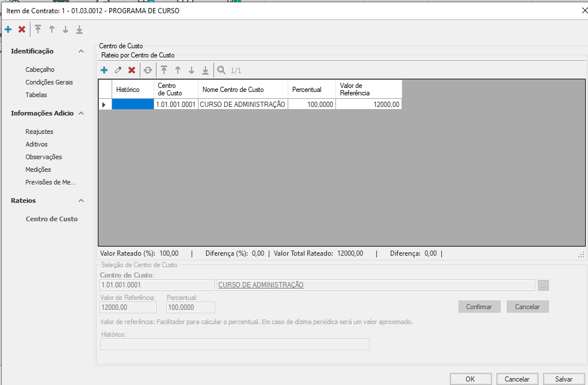Click the blue plus icon in the Rateio grid toolbar
The height and width of the screenshot is (385, 588).
[x=104, y=70]
